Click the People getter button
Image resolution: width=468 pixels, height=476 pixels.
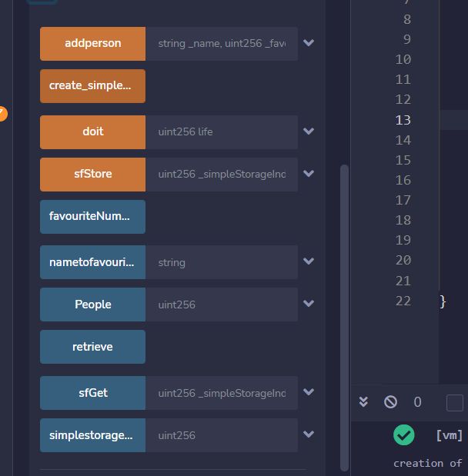click(92, 305)
